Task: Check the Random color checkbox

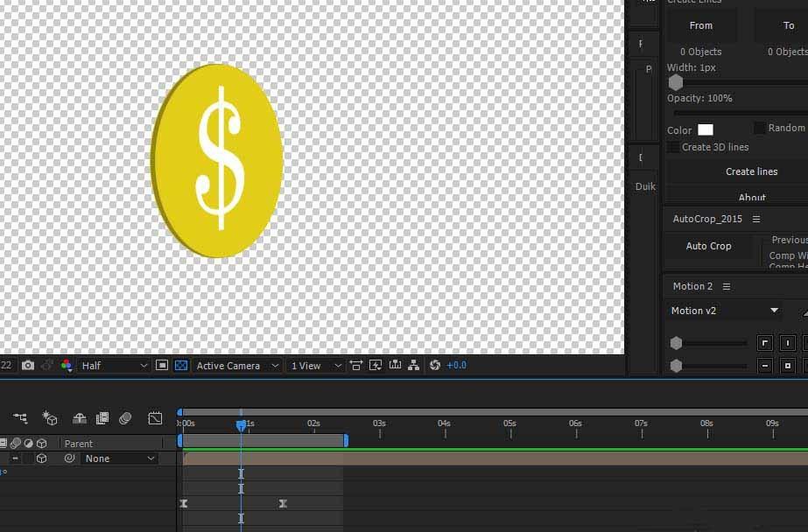Action: [x=760, y=128]
